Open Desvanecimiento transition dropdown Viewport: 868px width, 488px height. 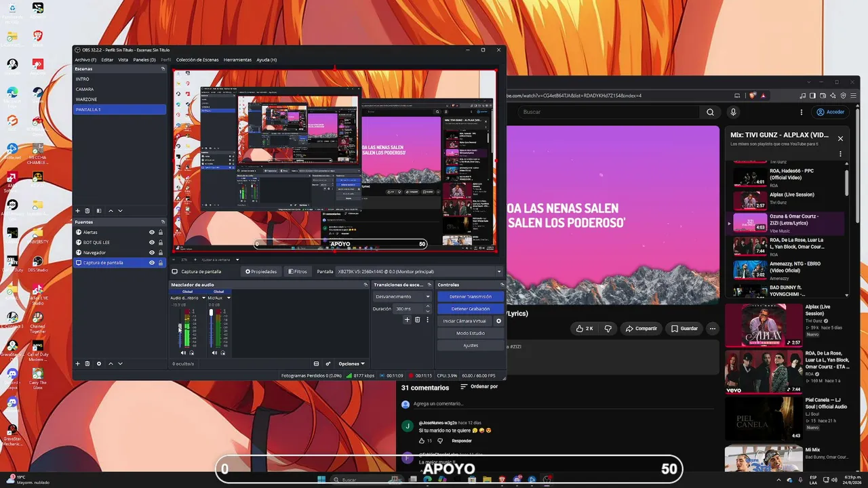pyautogui.click(x=403, y=297)
